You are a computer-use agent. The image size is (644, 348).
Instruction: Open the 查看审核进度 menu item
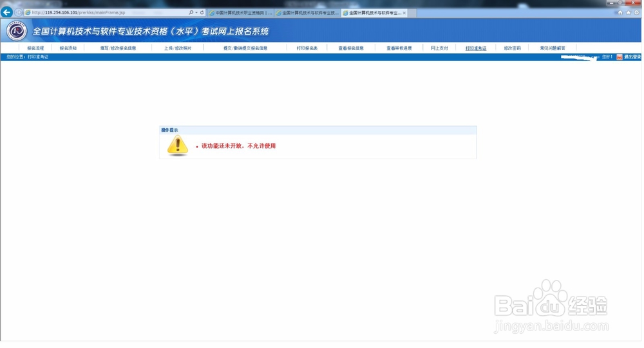[x=399, y=48]
